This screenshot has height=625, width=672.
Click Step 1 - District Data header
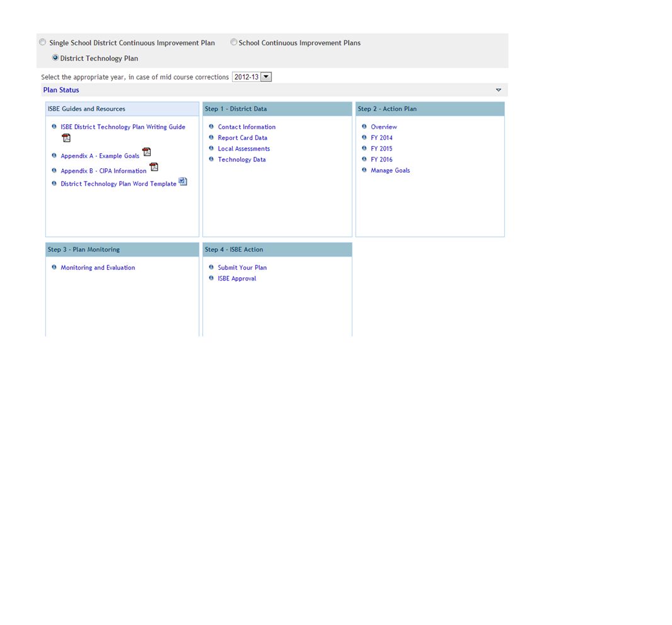pos(277,109)
